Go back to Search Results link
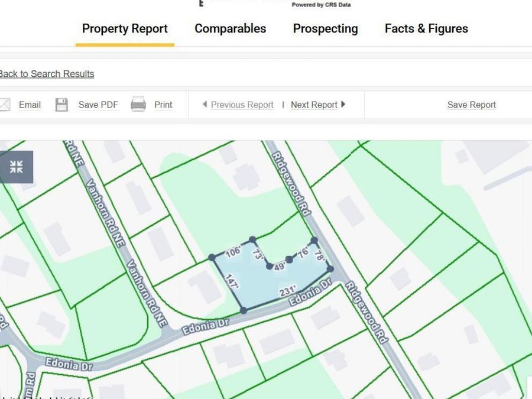Screen dimensions: 532x399 click(x=47, y=74)
